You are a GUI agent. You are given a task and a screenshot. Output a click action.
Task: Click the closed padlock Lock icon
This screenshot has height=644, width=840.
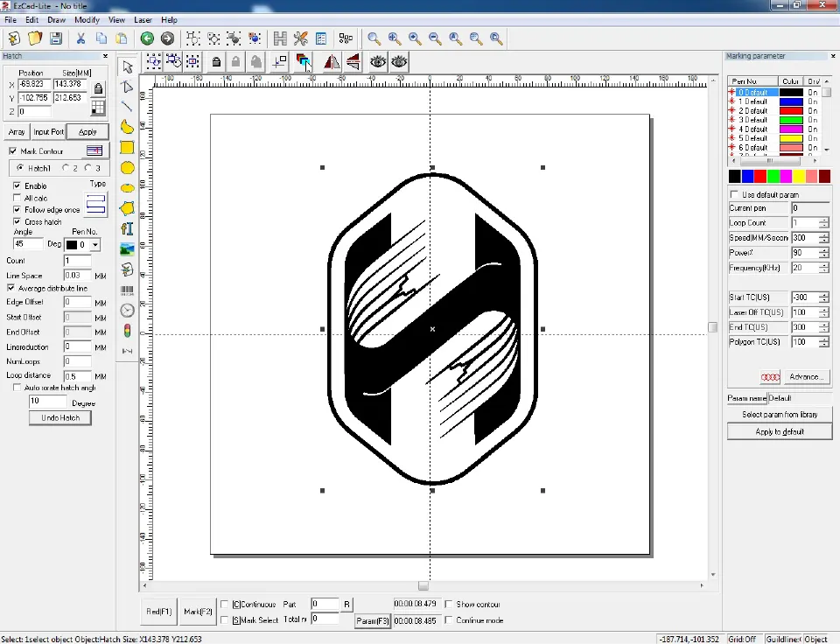coord(216,62)
